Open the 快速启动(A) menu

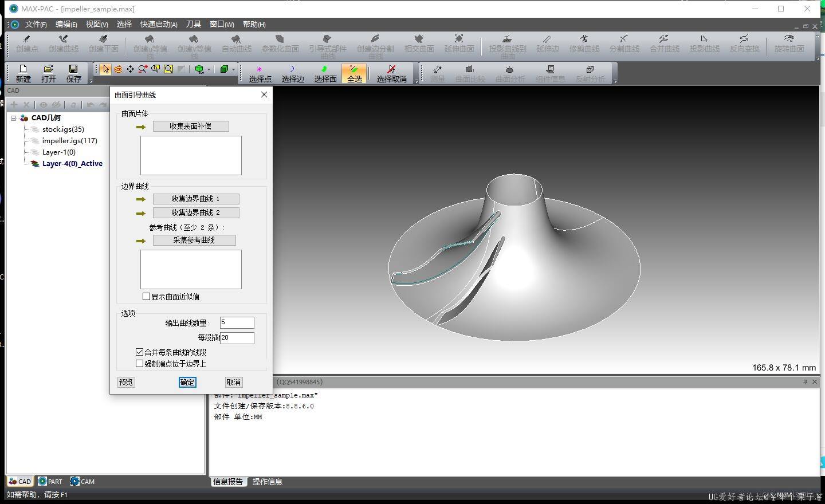(159, 24)
